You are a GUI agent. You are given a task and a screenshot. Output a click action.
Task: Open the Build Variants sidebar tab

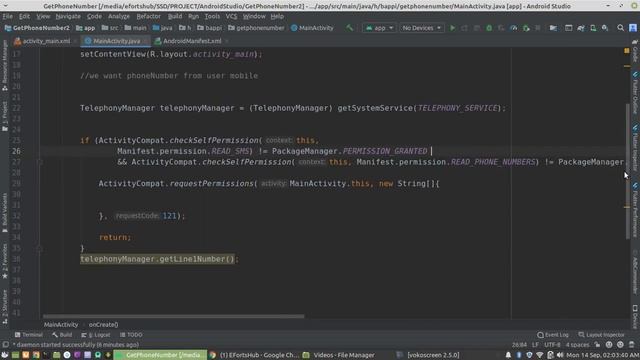click(5, 212)
